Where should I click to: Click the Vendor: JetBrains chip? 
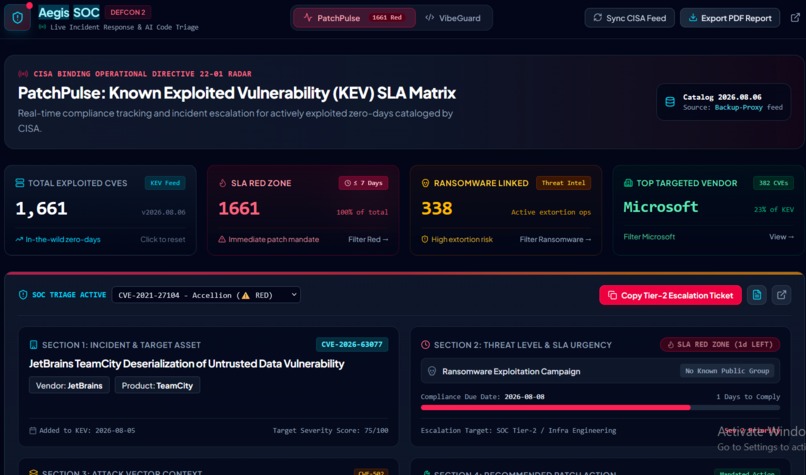(69, 386)
